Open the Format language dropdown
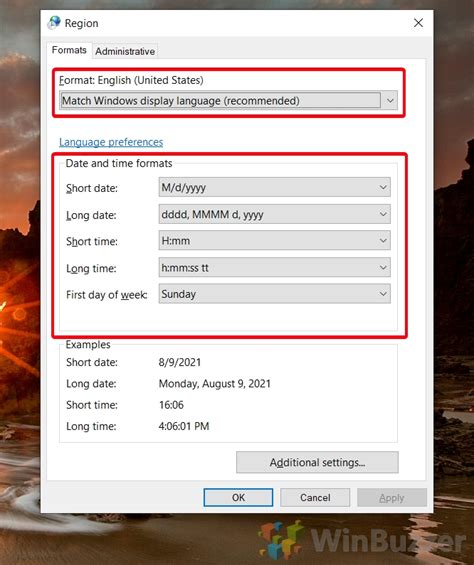474x565 pixels. point(228,101)
